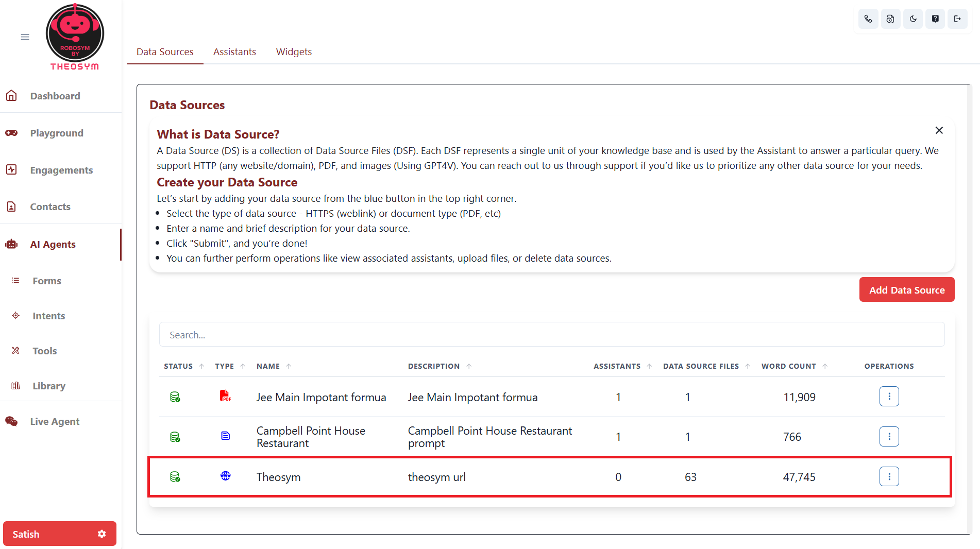The width and height of the screenshot is (980, 549).
Task: Switch to the Data Sources tab
Action: pos(165,52)
